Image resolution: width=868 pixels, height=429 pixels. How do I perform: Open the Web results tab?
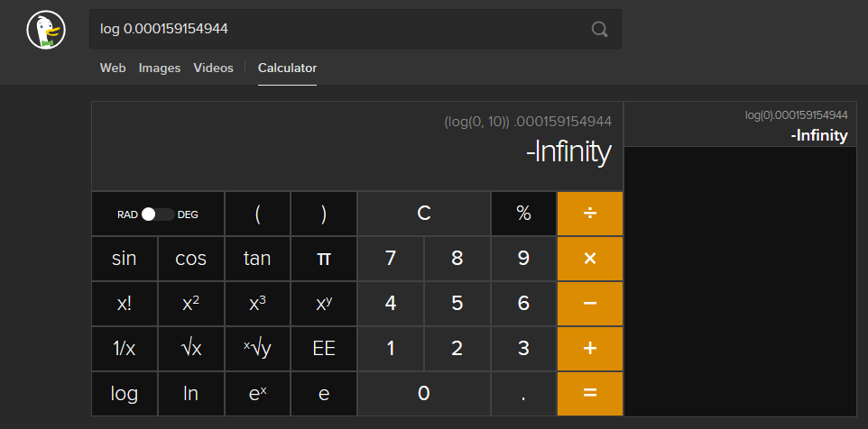[x=113, y=68]
